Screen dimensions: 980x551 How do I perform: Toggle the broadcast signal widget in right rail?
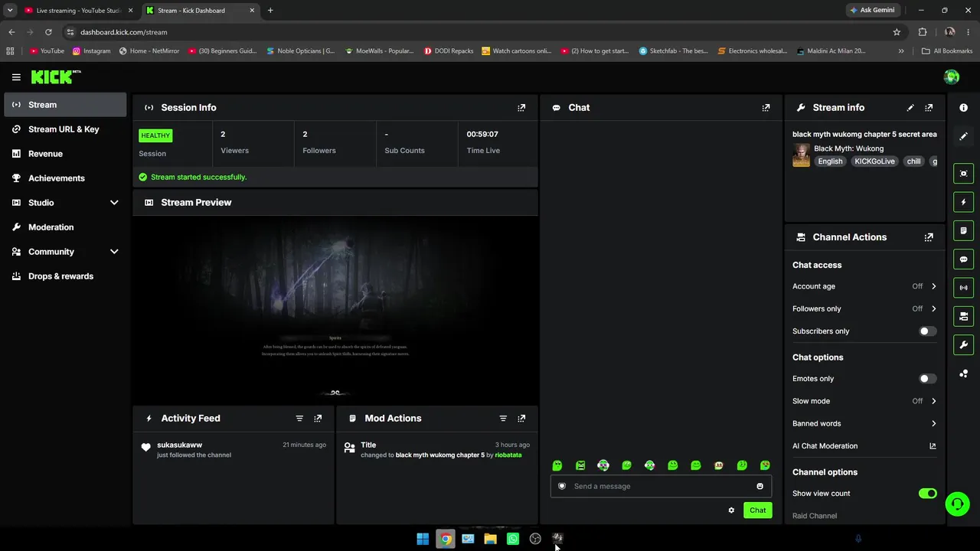[963, 288]
